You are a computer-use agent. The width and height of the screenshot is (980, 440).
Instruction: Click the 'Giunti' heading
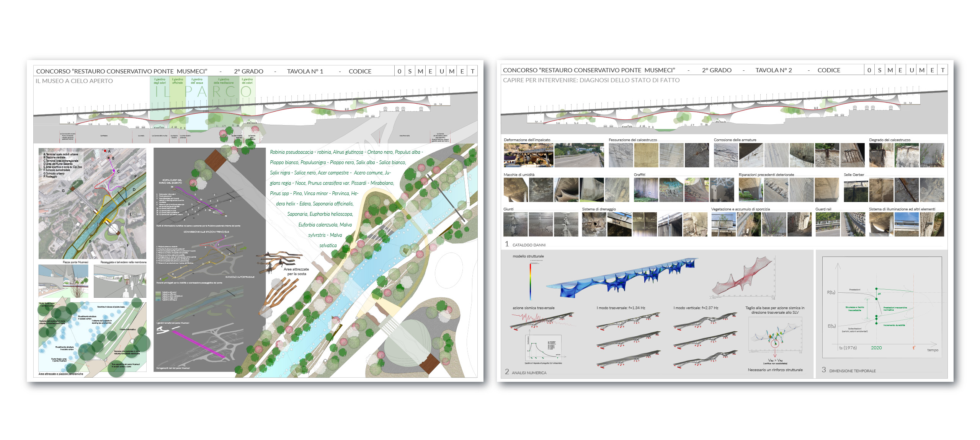coord(508,209)
